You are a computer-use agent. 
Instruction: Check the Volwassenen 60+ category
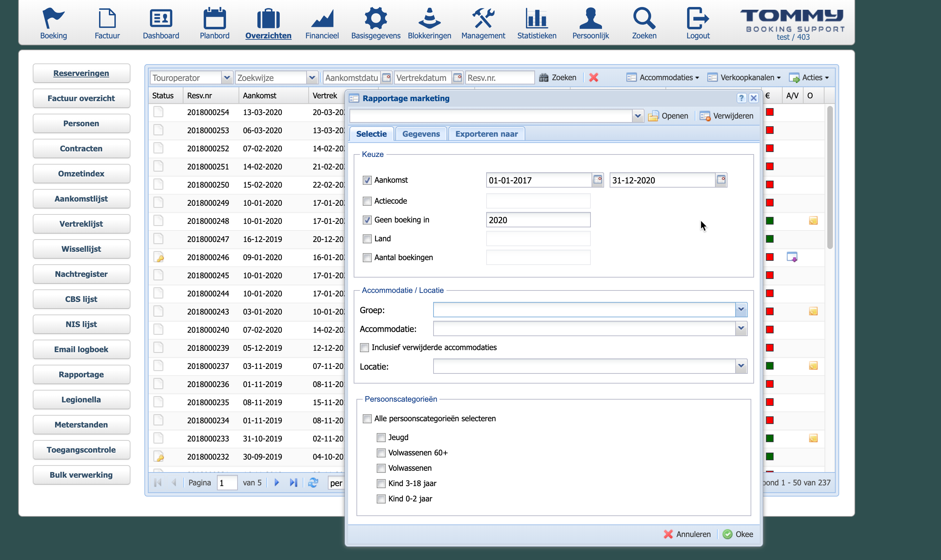tap(381, 453)
